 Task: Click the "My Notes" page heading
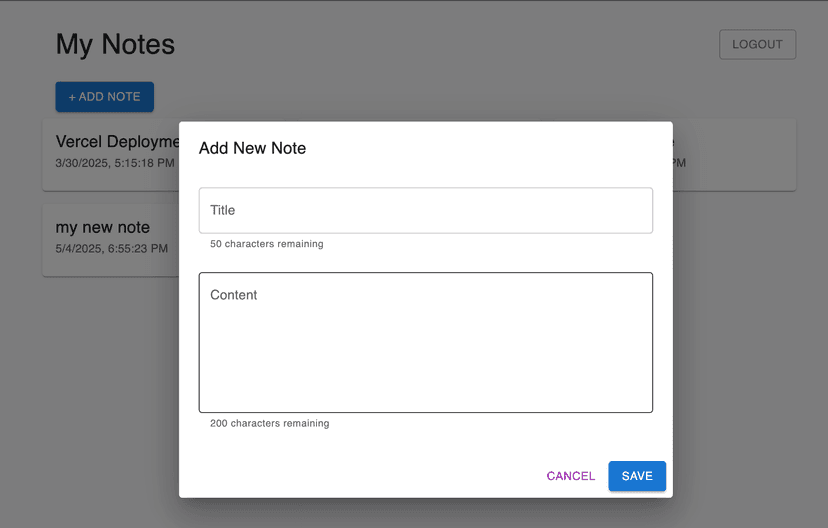[115, 44]
